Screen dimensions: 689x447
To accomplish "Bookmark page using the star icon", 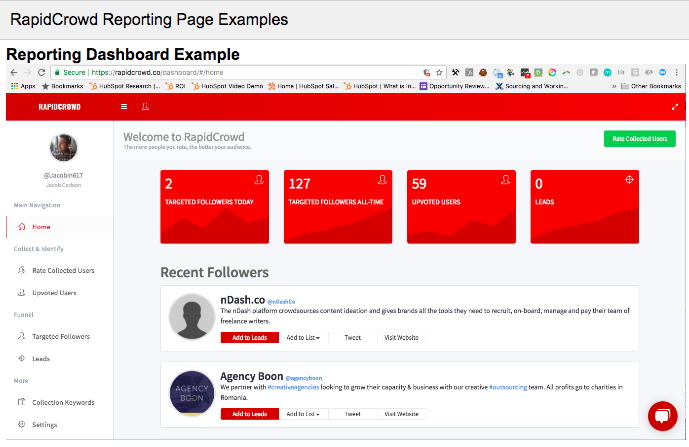I will click(x=439, y=73).
